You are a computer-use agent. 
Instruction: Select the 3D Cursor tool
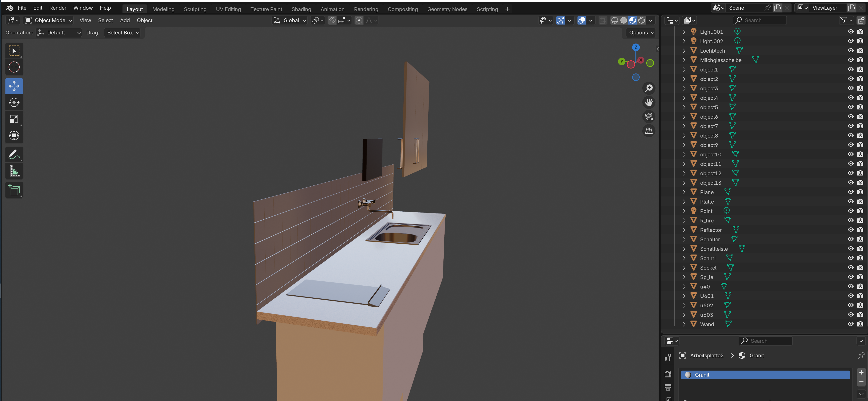14,67
